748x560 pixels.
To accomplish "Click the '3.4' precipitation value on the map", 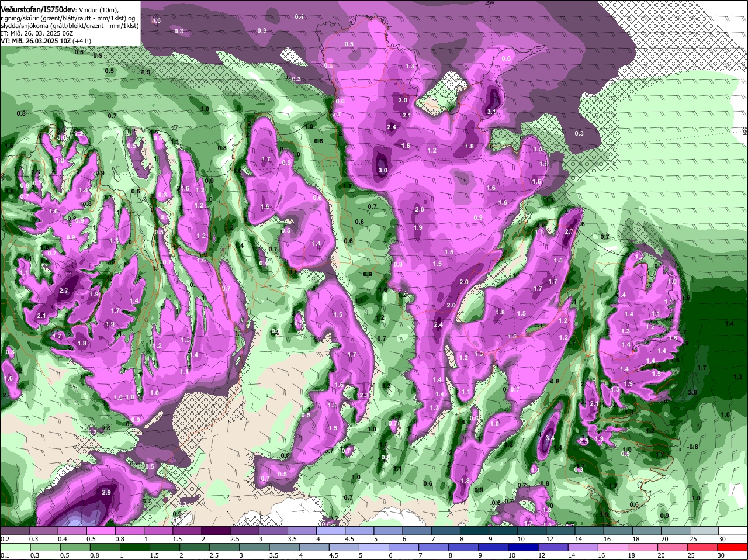I will pyautogui.click(x=549, y=438).
